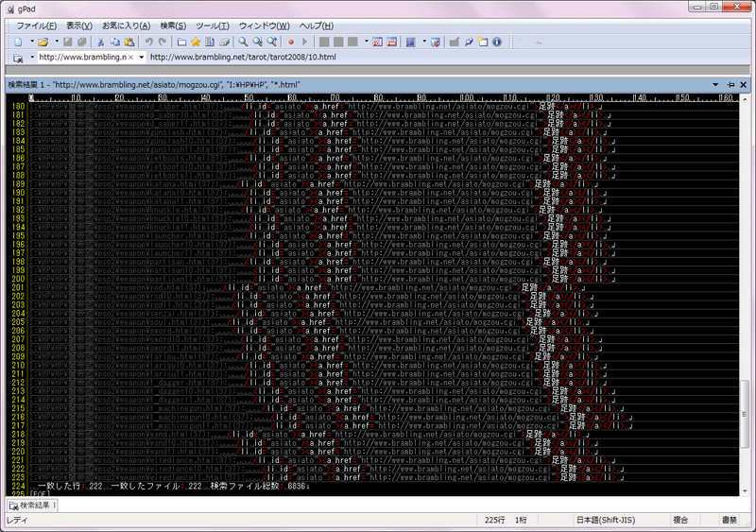Image resolution: width=756 pixels, height=532 pixels.
Task: Click line number 201 in the gutter
Action: click(x=18, y=287)
